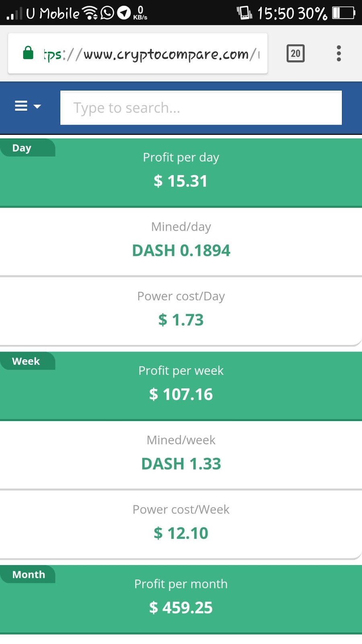
Task: Select the Week period label
Action: [x=26, y=361]
